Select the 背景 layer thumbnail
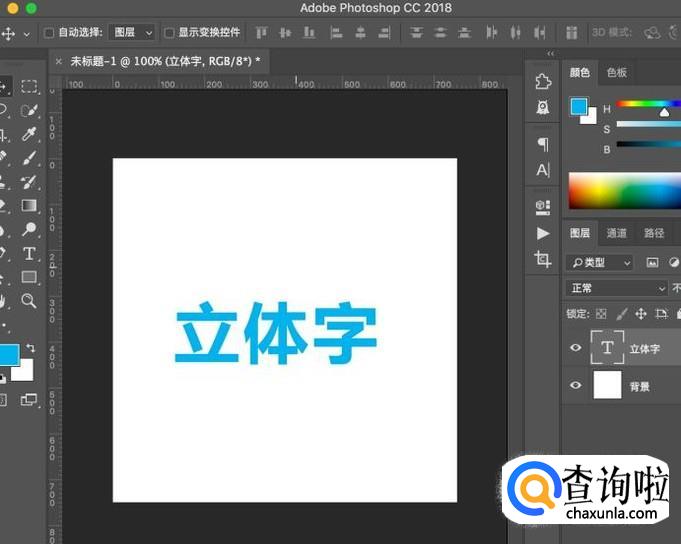This screenshot has height=544, width=681. click(607, 385)
